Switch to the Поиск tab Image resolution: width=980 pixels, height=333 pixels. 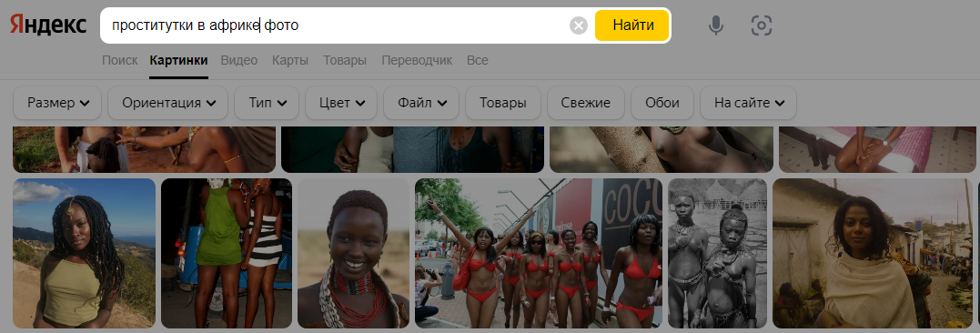119,61
